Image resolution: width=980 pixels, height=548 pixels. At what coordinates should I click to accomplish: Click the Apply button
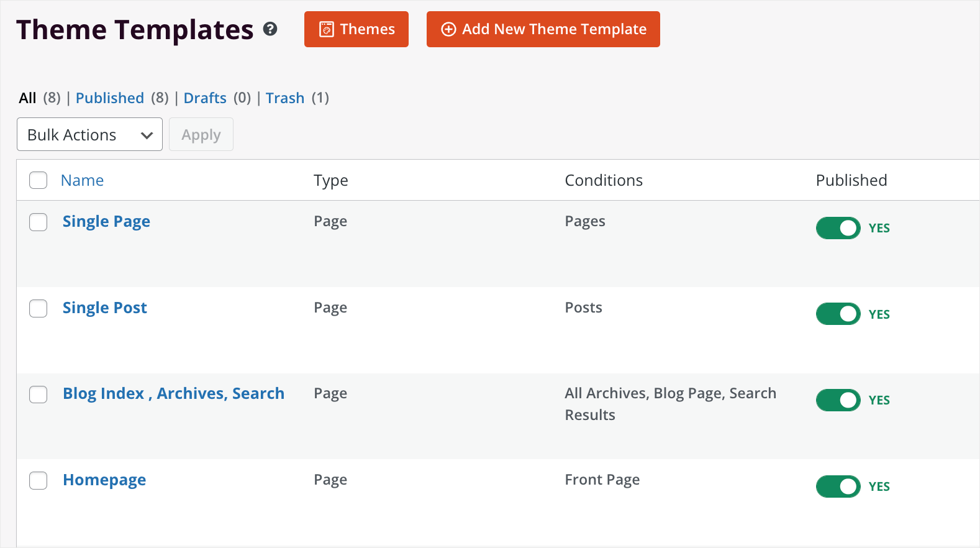(x=201, y=134)
